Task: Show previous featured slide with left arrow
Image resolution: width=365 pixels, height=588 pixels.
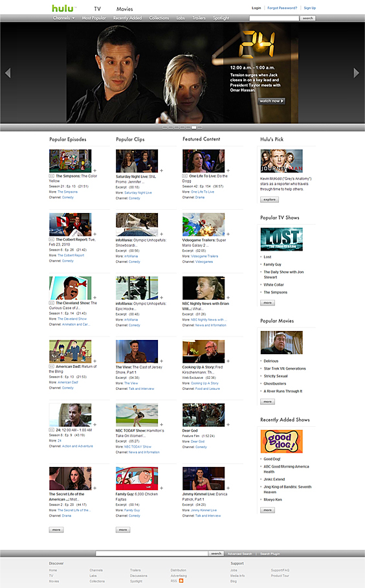Action: coord(8,73)
